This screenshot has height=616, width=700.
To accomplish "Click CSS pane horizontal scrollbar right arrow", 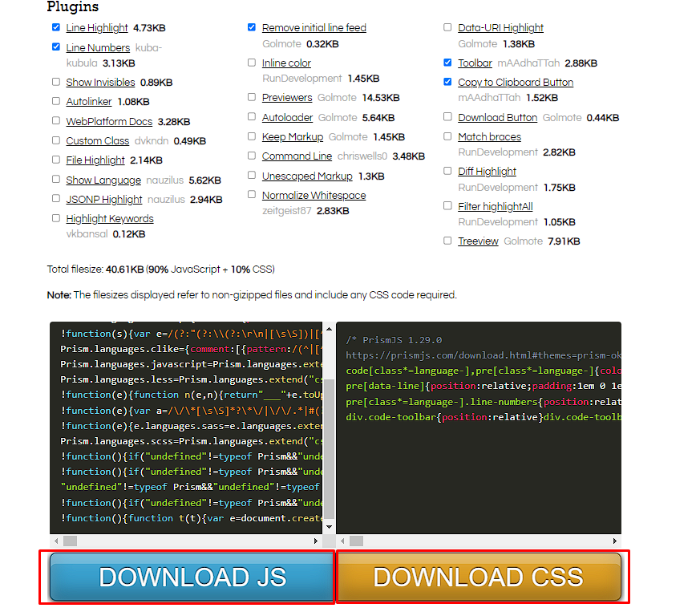I will 615,541.
